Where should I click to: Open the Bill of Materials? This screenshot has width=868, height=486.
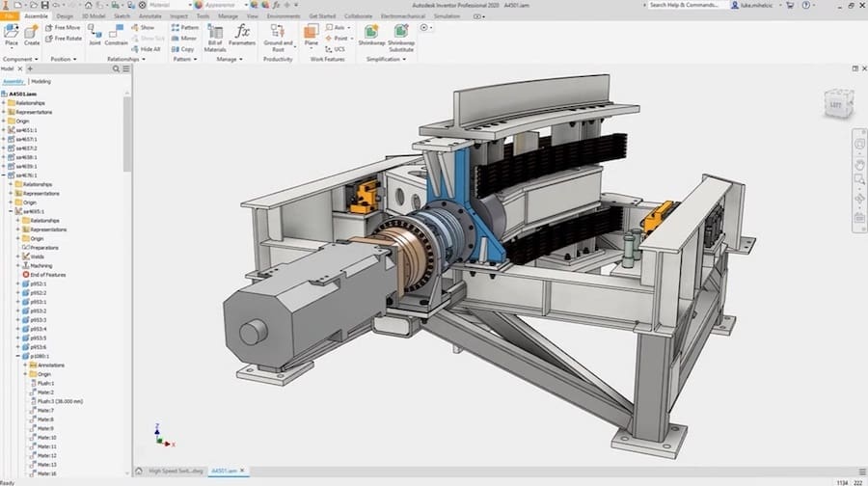coord(215,35)
